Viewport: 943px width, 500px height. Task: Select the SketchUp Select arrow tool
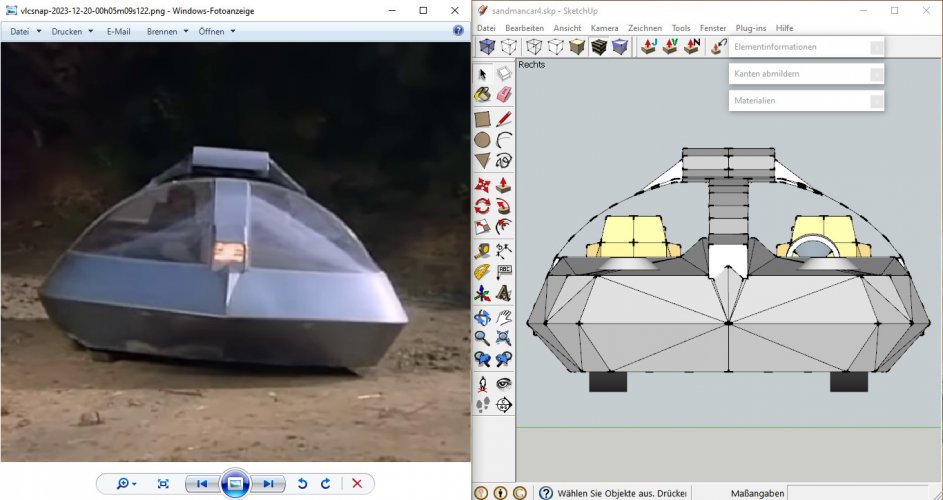tap(482, 74)
